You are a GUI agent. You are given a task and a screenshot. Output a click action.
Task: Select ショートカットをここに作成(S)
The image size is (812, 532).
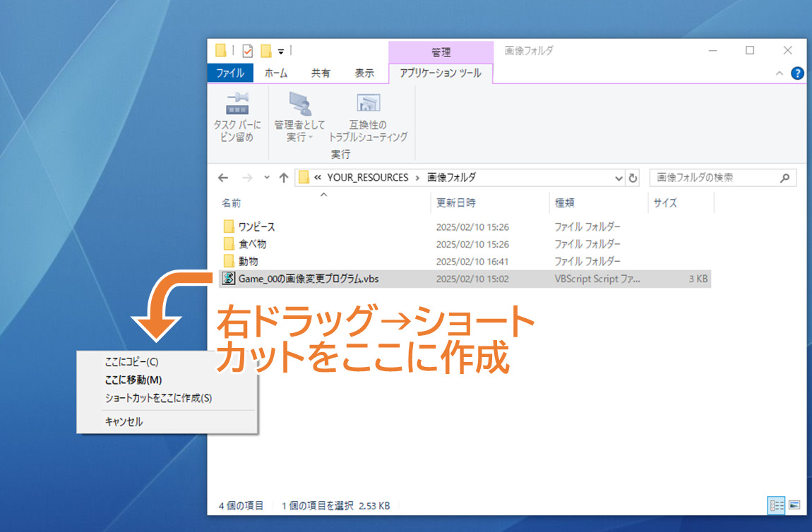167,398
